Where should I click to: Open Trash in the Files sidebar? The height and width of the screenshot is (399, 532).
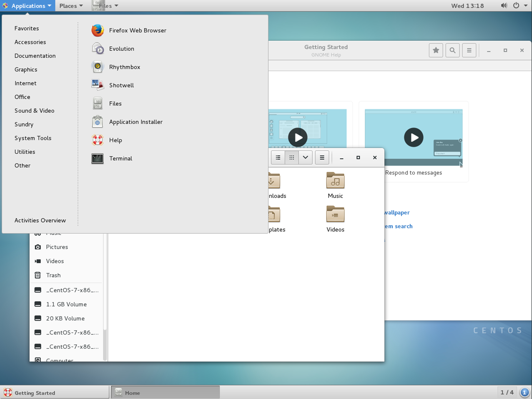[53, 275]
